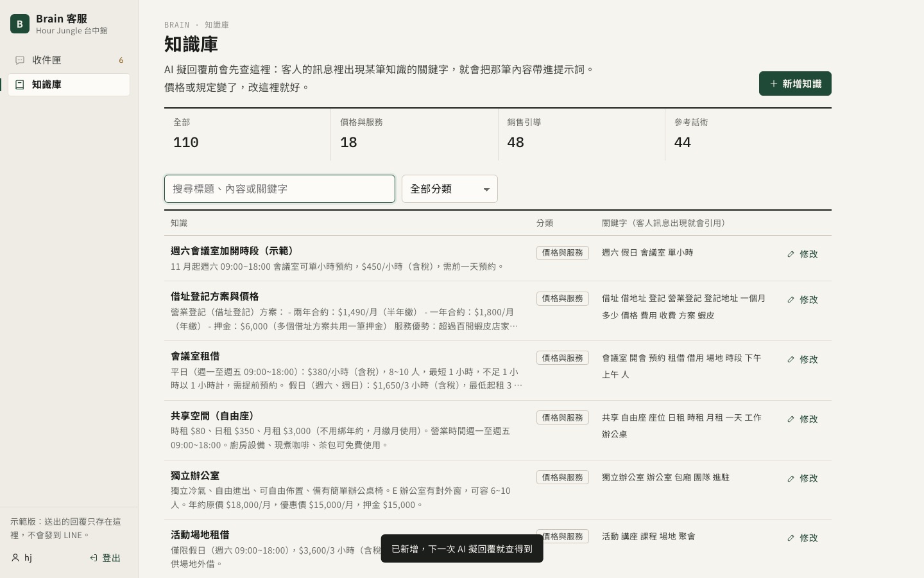Filter by 價格與服務 stat card 18
The image size is (924, 578).
point(415,134)
